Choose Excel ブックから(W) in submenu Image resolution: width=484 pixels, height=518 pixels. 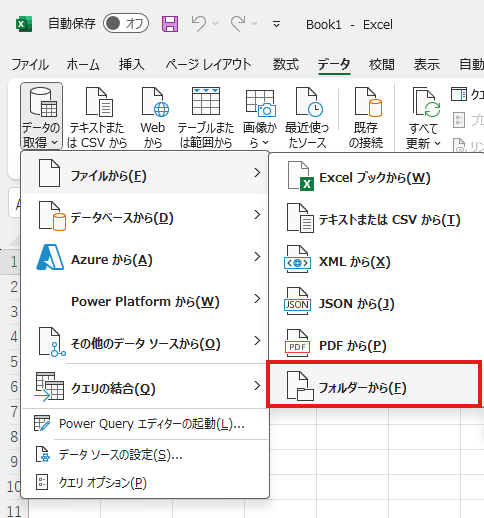pyautogui.click(x=376, y=177)
